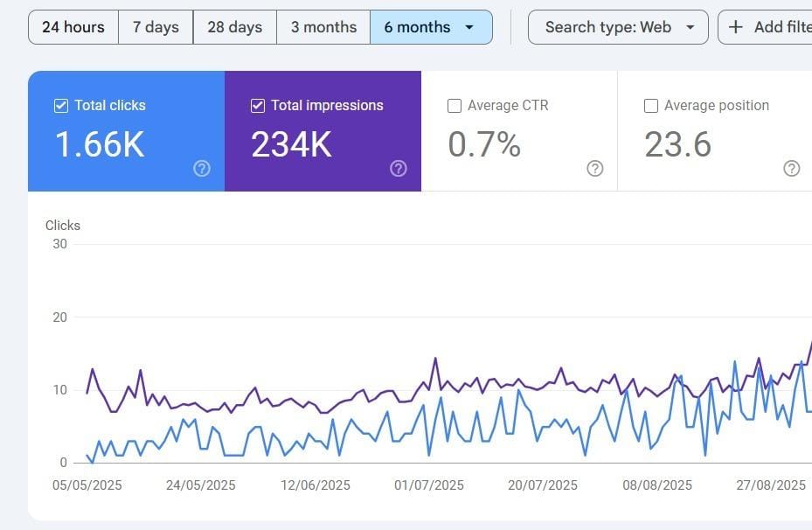Expand the 6 months dropdown arrow
The width and height of the screenshot is (812, 530).
tap(469, 27)
